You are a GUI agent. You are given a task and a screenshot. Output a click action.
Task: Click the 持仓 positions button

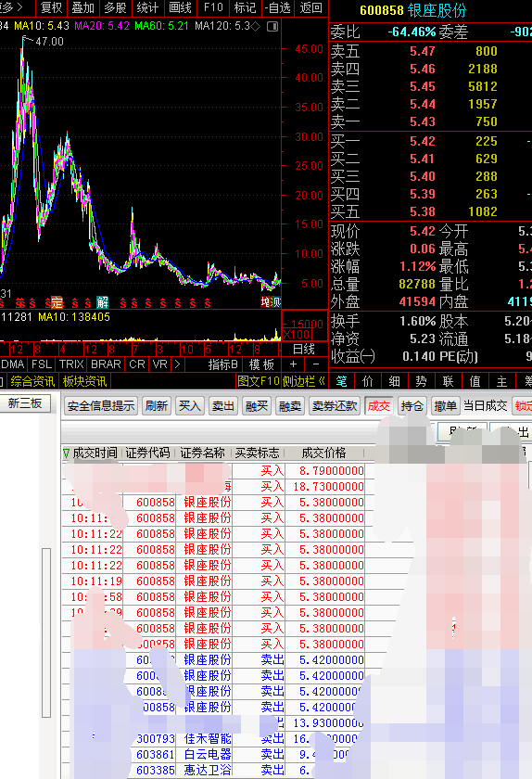(x=412, y=406)
